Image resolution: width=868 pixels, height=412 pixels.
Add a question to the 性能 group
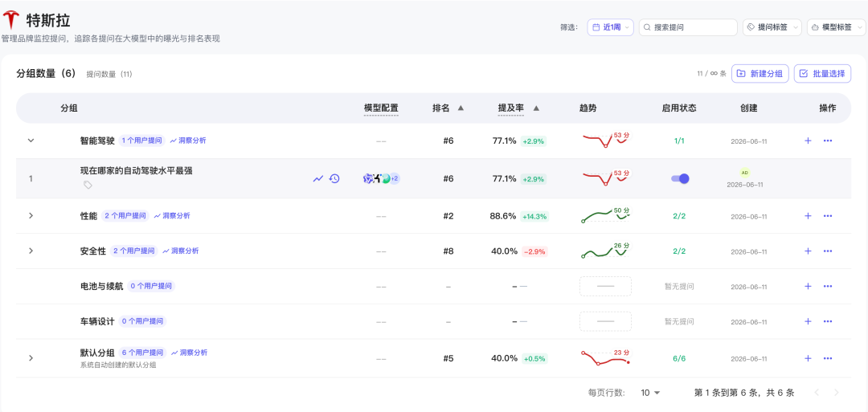[808, 216]
